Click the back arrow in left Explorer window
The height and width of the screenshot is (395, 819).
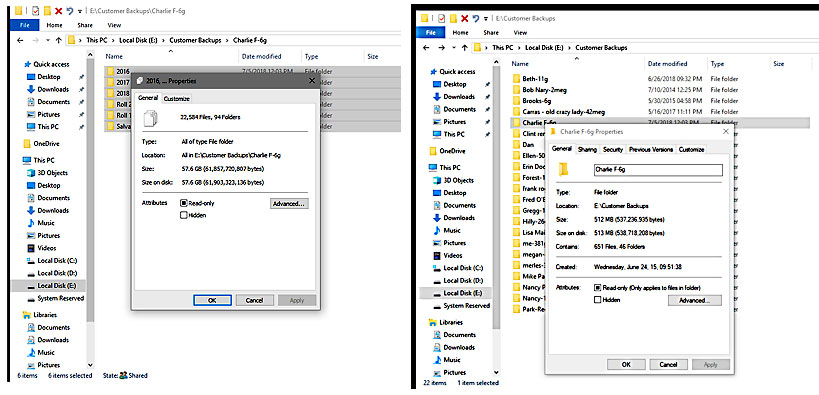click(20, 40)
